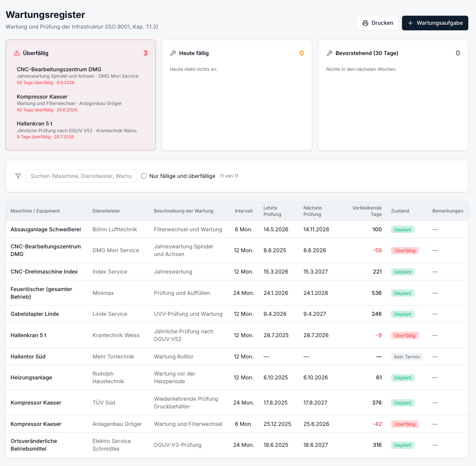Select the Heizungsanlage row
The width and height of the screenshot is (476, 466).
tap(237, 378)
